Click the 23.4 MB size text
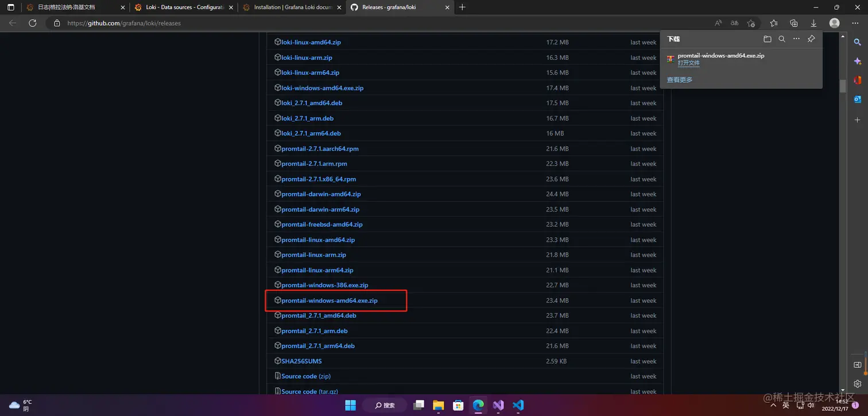868x416 pixels. (x=557, y=301)
